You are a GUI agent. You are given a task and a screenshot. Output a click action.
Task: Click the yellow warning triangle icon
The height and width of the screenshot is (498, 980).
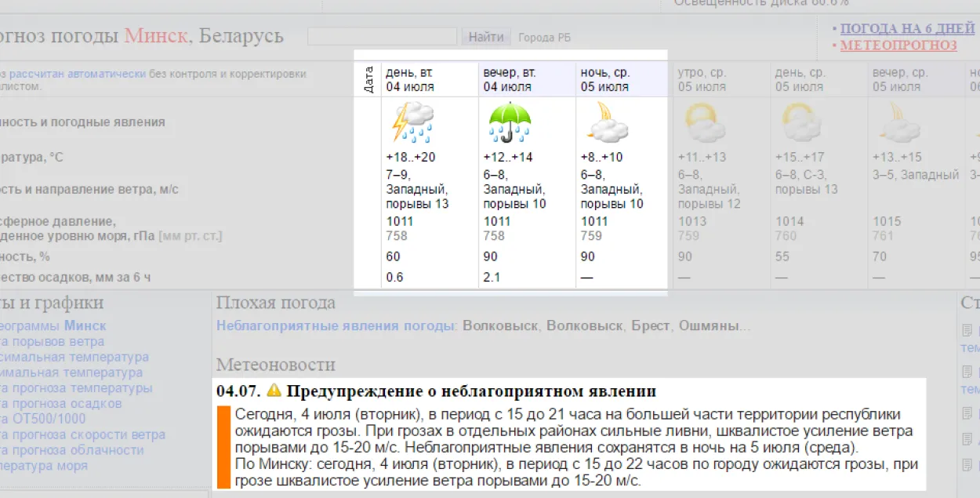(x=274, y=391)
